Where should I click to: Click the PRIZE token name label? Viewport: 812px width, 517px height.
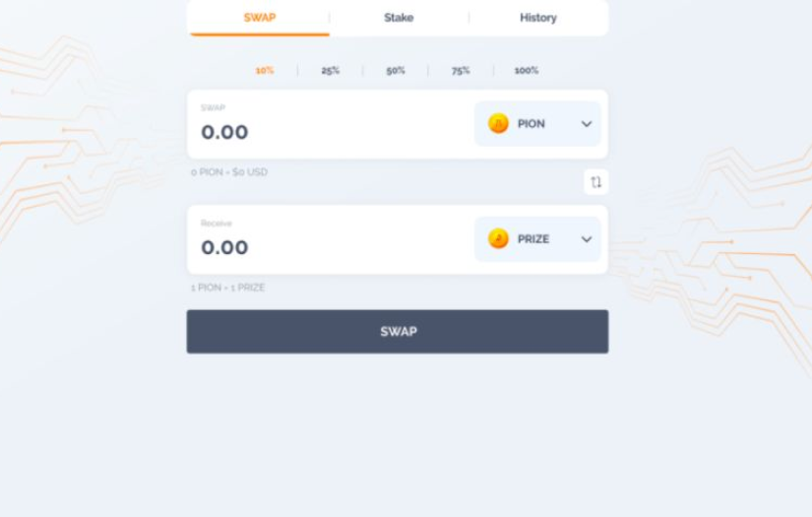tap(533, 239)
